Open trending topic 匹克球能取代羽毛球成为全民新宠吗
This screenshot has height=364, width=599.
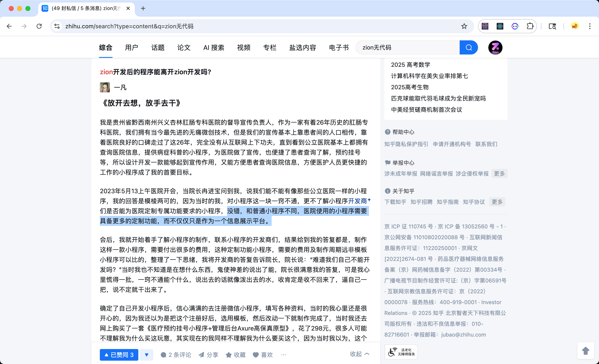(438, 98)
